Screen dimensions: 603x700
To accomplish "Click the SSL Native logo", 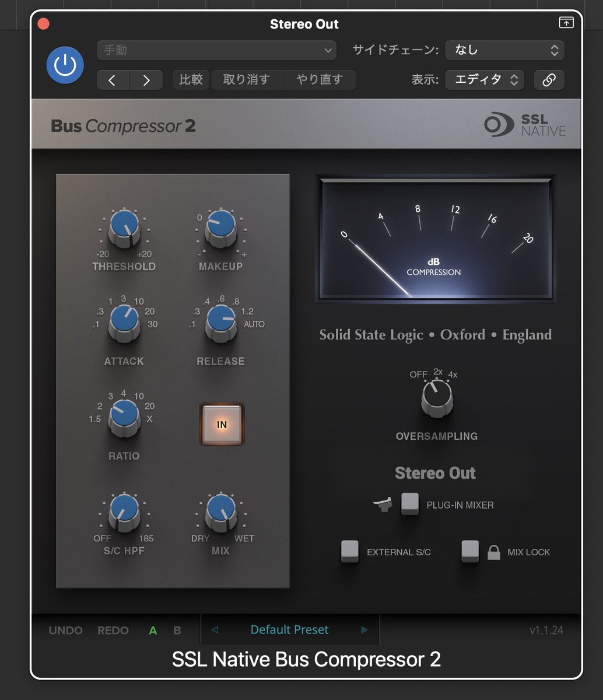I will pos(525,124).
